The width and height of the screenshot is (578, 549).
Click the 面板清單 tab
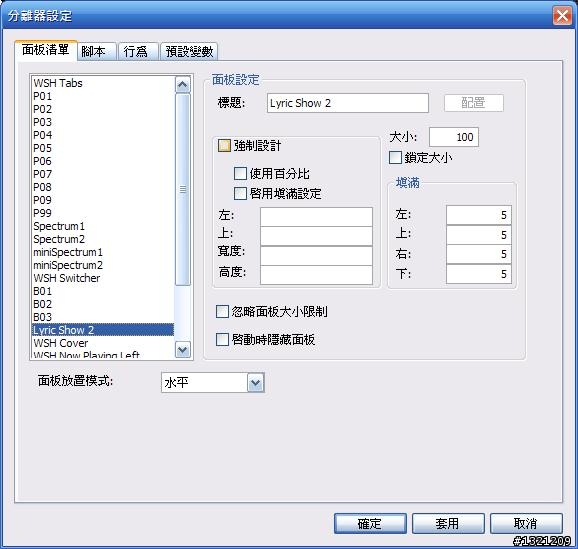click(x=46, y=50)
